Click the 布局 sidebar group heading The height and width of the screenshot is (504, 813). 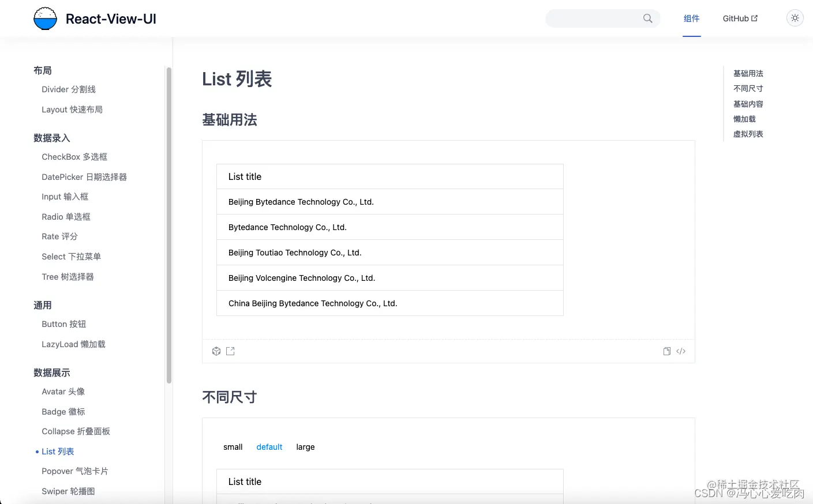pos(43,70)
